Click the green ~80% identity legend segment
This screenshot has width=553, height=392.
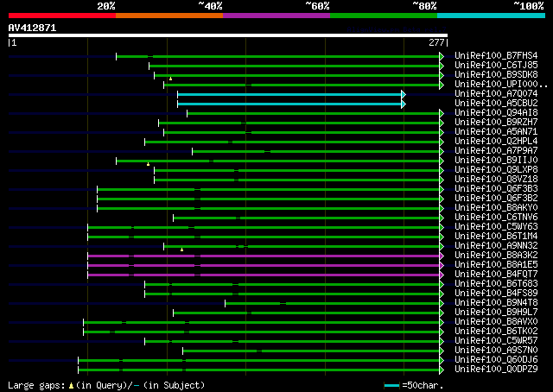tap(384, 16)
